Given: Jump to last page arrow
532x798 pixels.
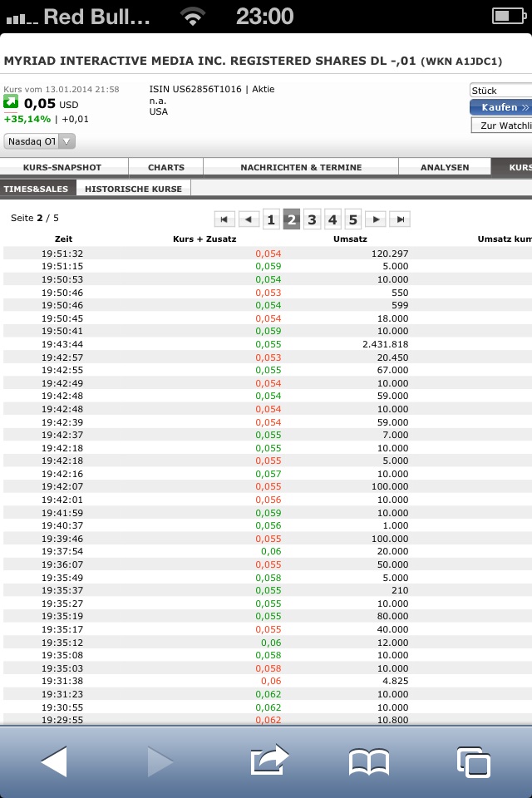Looking at the screenshot, I should click(x=400, y=219).
